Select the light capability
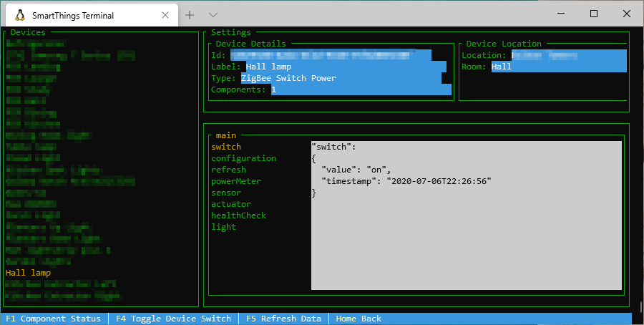644x325 pixels. (223, 227)
